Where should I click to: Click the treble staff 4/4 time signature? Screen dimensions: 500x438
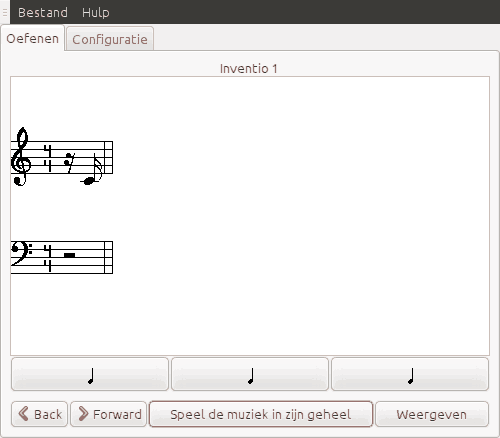(x=49, y=158)
